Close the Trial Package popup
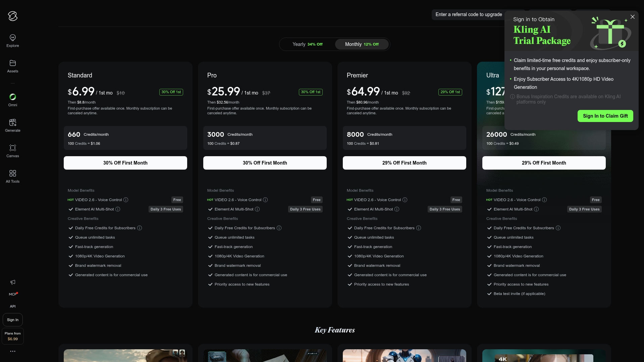Screen dimensions: 644x362 (633, 17)
